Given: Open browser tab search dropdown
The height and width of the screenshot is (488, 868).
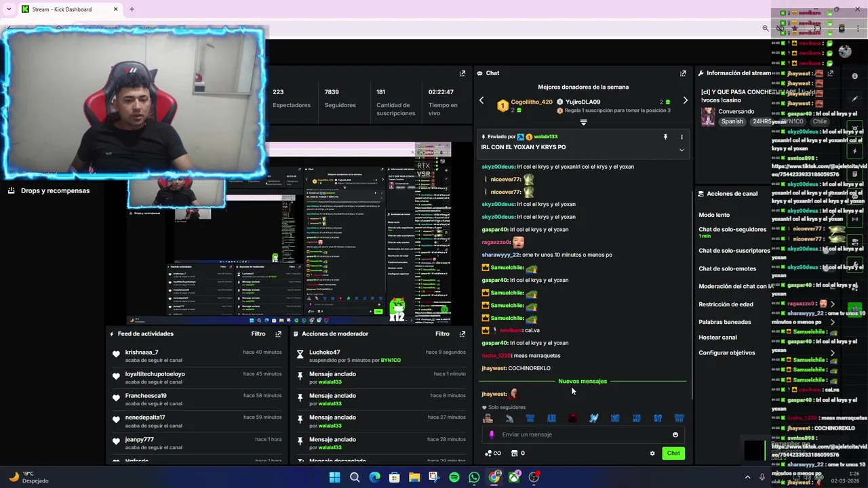Looking at the screenshot, I should pos(9,9).
